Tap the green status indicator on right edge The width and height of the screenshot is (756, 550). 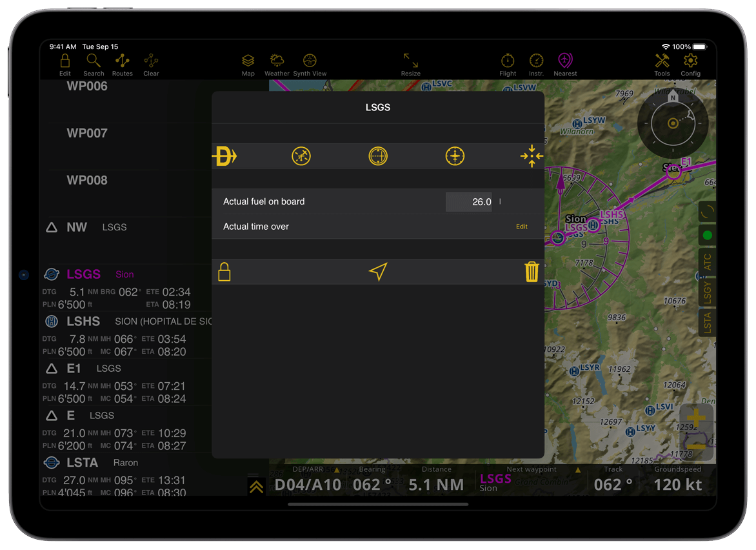pyautogui.click(x=708, y=236)
